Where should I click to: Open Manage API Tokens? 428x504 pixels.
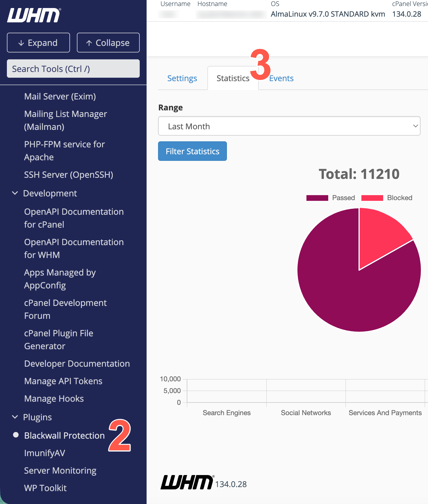point(63,381)
